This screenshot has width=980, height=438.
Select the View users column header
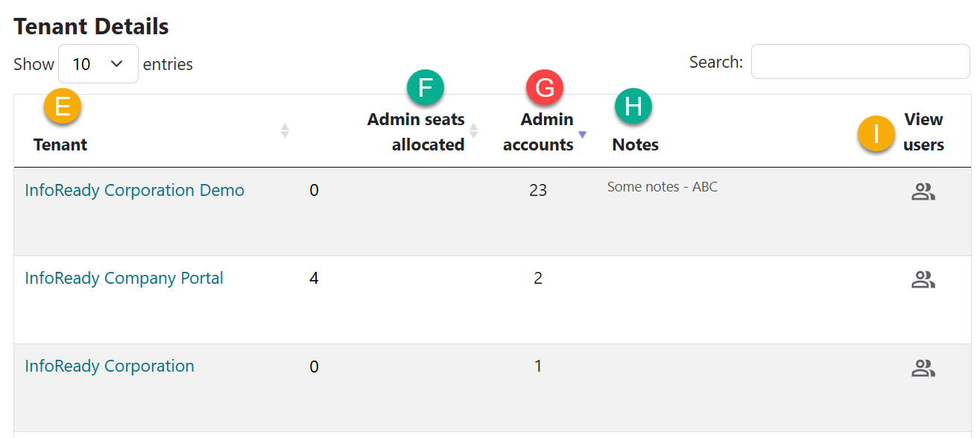coord(923,132)
